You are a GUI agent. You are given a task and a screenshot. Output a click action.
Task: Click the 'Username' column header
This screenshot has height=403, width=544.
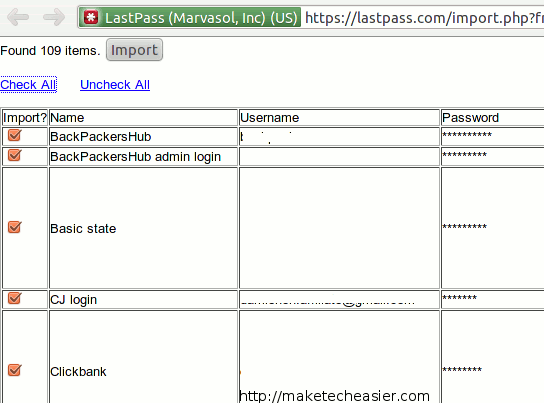[339, 118]
